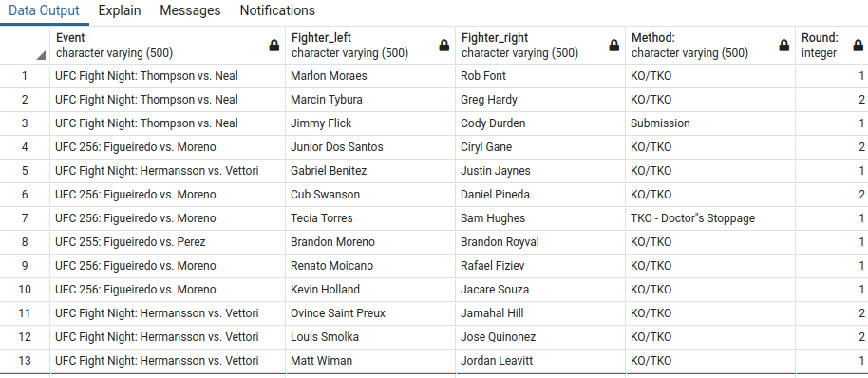The image size is (868, 378).
Task: Select the Method column header
Action: point(710,46)
